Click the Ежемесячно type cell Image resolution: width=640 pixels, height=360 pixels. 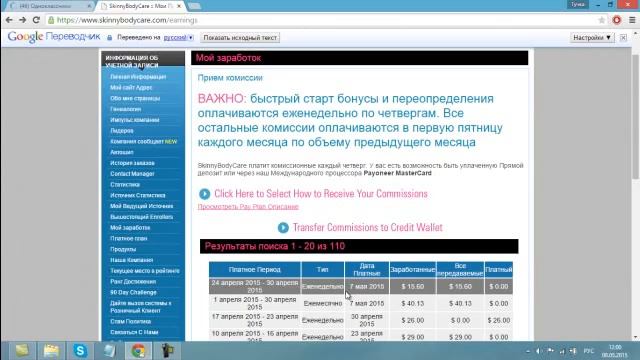(322, 304)
